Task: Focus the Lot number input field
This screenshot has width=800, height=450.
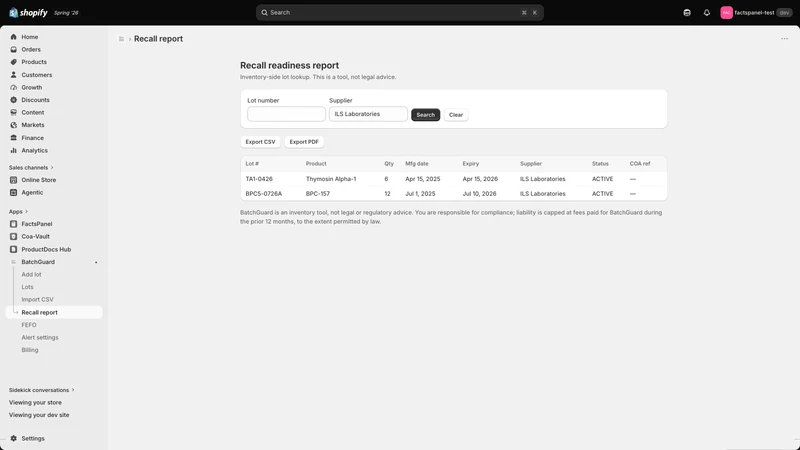Action: (x=286, y=114)
